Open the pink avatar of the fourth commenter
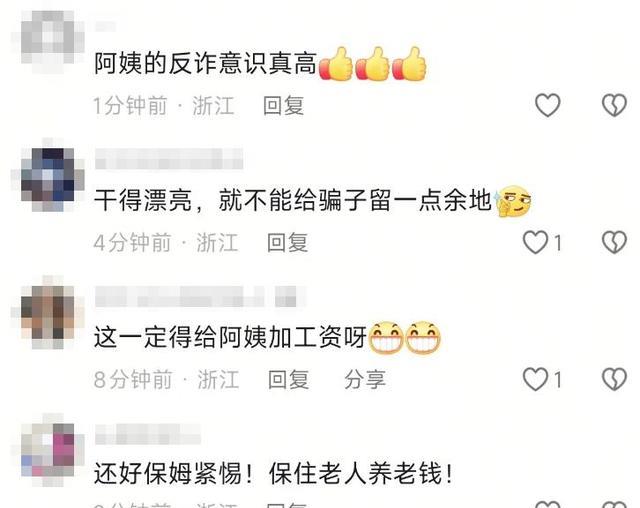 click(x=48, y=449)
